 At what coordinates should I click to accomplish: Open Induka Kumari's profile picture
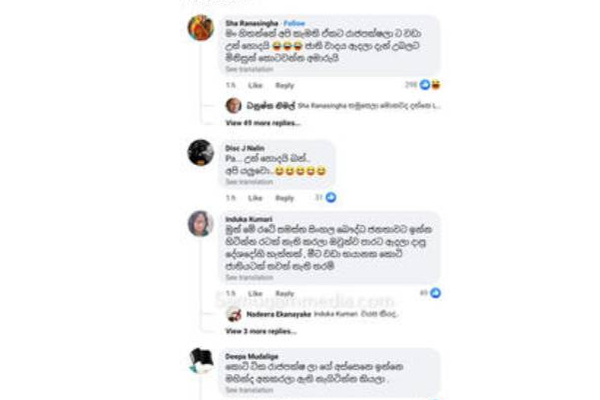tap(201, 224)
